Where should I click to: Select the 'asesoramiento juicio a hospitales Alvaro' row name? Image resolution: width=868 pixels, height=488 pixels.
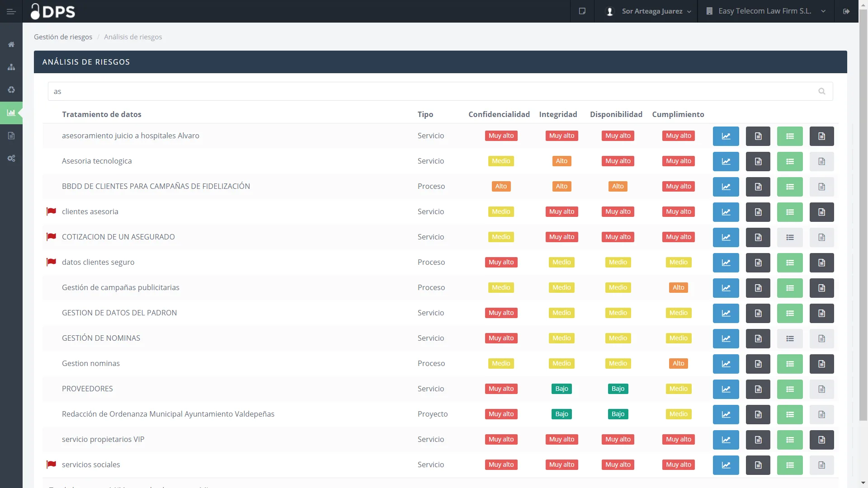click(x=131, y=136)
